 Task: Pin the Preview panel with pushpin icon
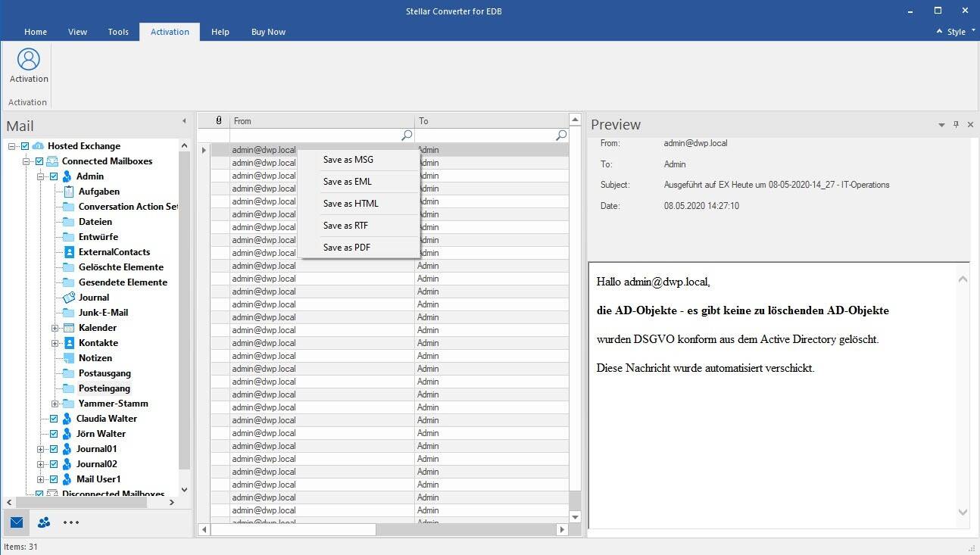click(x=956, y=125)
